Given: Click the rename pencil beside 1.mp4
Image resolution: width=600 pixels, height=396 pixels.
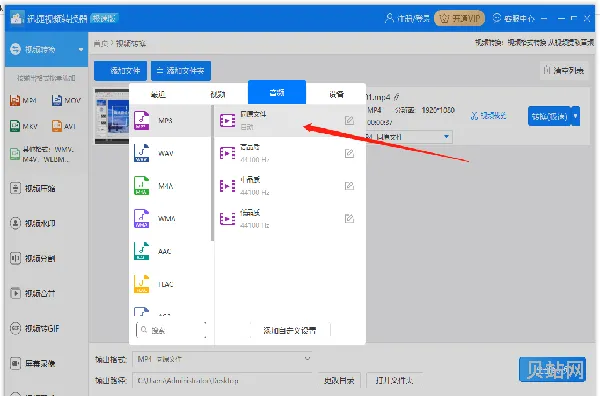Looking at the screenshot, I should (397, 97).
